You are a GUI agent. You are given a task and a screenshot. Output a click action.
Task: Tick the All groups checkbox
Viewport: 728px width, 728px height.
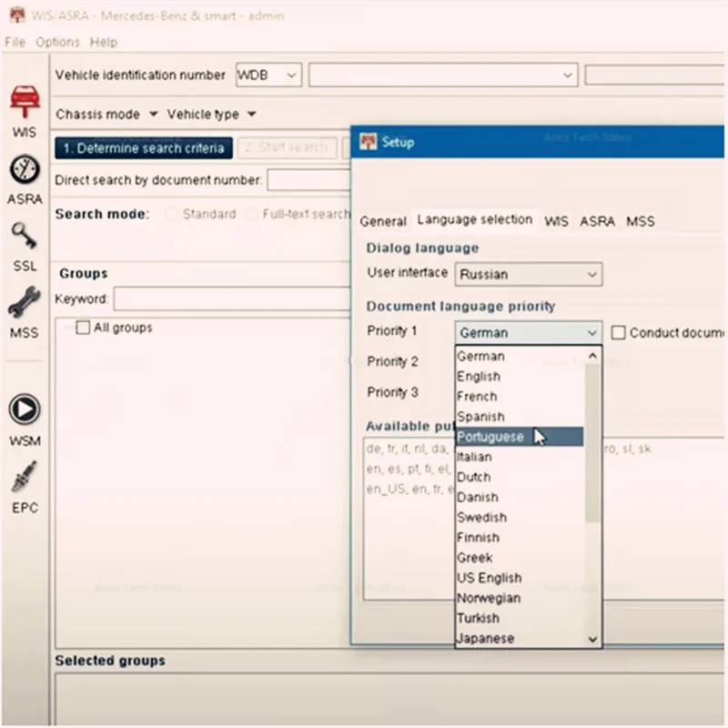coord(83,328)
